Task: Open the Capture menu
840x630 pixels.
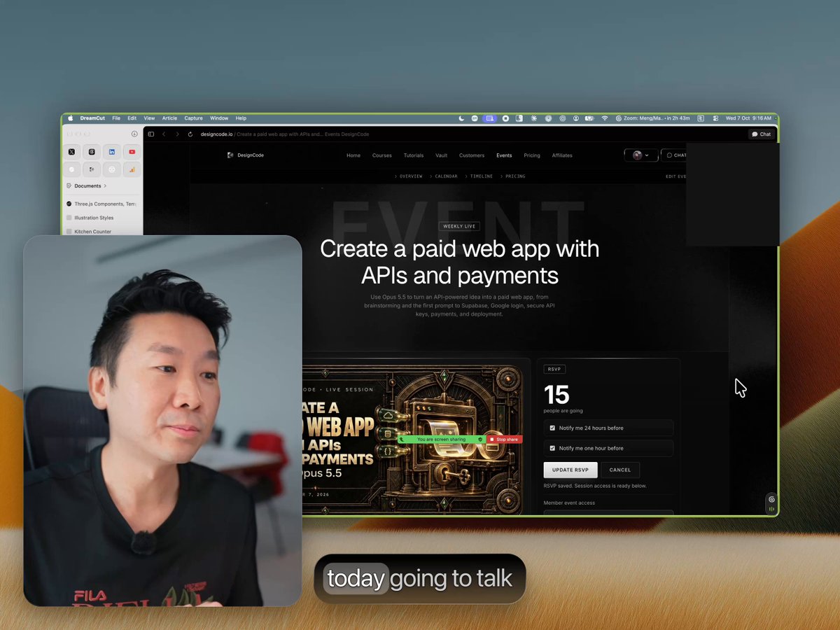Action: coord(193,118)
